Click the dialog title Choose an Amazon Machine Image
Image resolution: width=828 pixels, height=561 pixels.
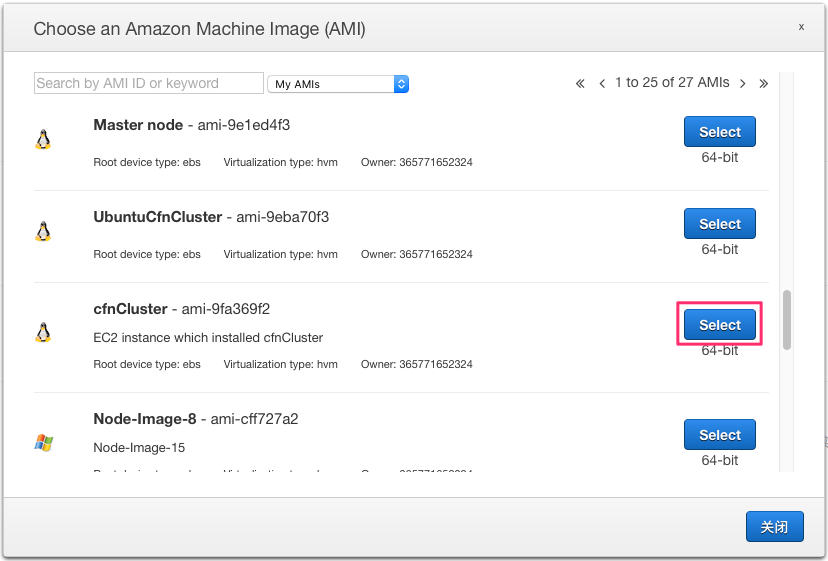pos(200,29)
